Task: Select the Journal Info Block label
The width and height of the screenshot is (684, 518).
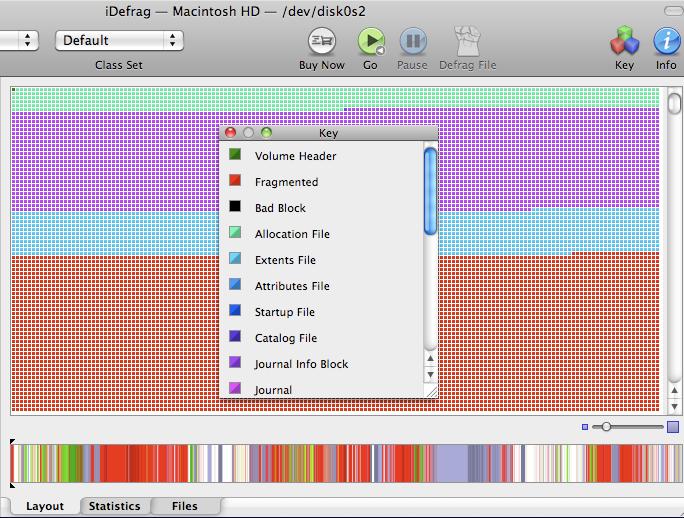Action: click(x=301, y=364)
